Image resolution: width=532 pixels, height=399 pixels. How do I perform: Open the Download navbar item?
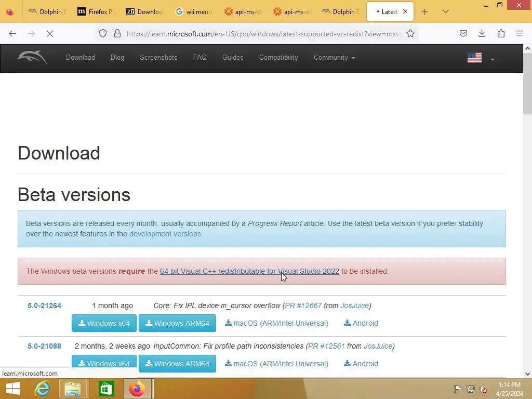pos(81,58)
